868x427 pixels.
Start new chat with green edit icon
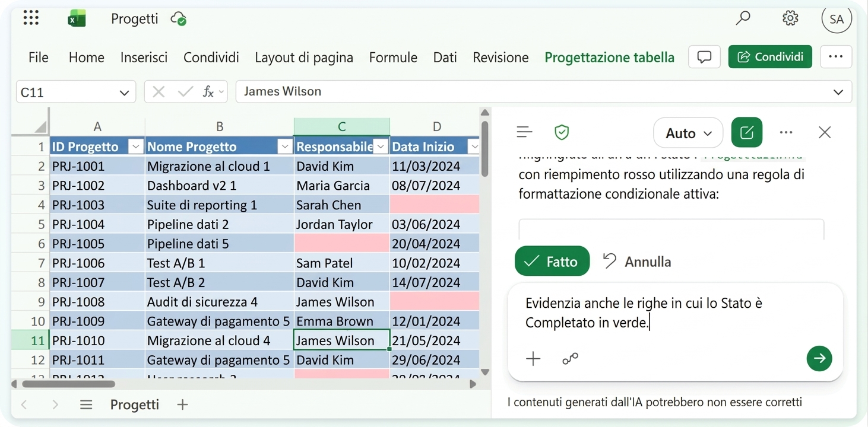[x=747, y=132]
